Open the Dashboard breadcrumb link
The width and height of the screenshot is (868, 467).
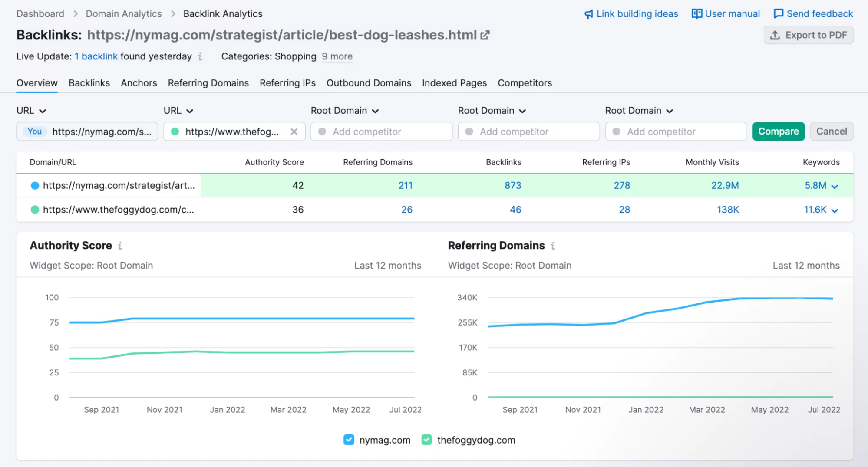[40, 14]
